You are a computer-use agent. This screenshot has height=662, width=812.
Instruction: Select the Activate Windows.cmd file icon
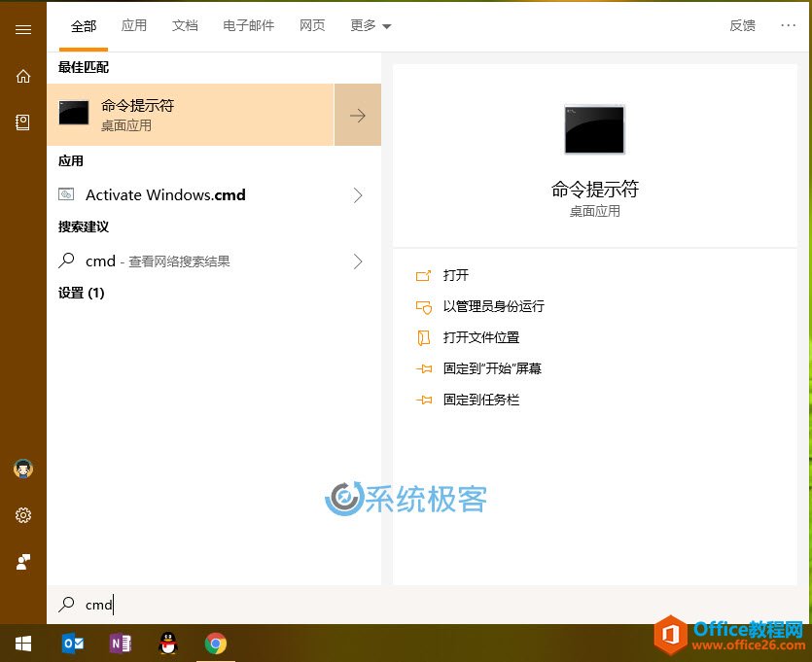(66, 194)
